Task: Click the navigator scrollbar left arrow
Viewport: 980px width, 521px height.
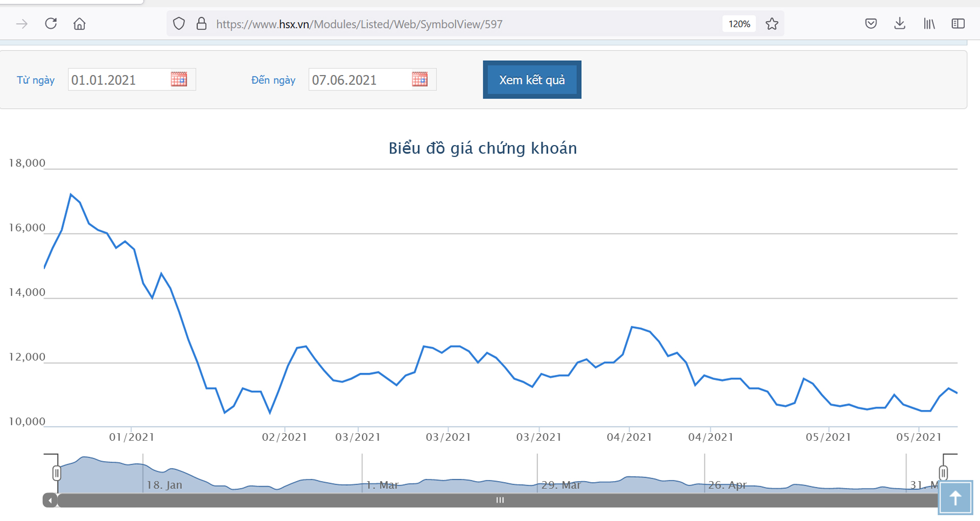Action: tap(50, 500)
